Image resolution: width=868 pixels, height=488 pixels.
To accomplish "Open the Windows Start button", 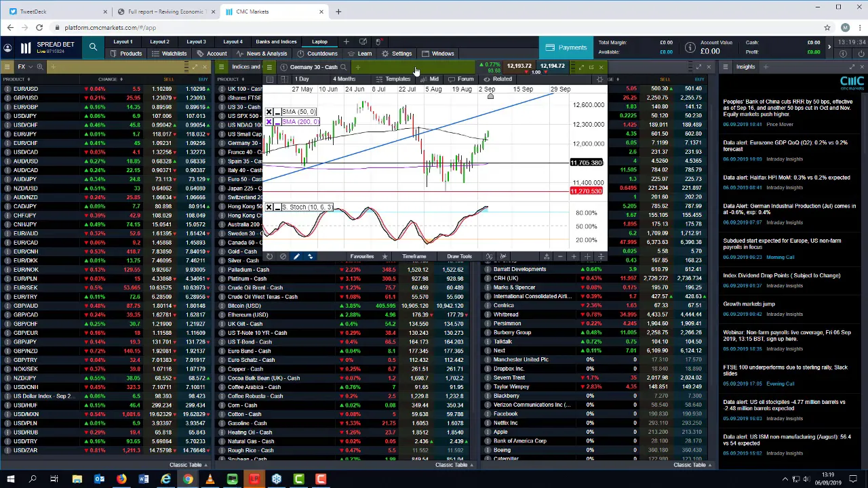I will click(x=10, y=480).
